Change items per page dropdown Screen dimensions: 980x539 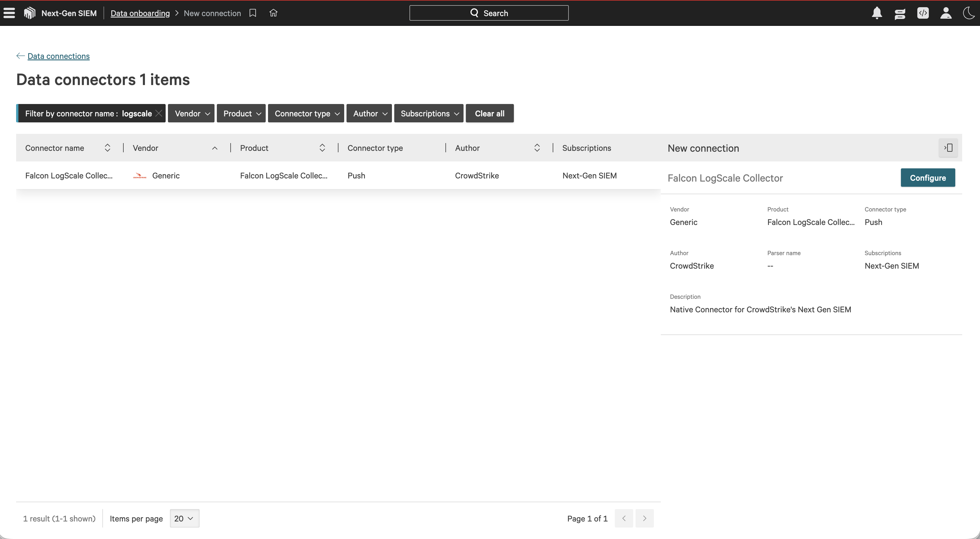(x=185, y=519)
